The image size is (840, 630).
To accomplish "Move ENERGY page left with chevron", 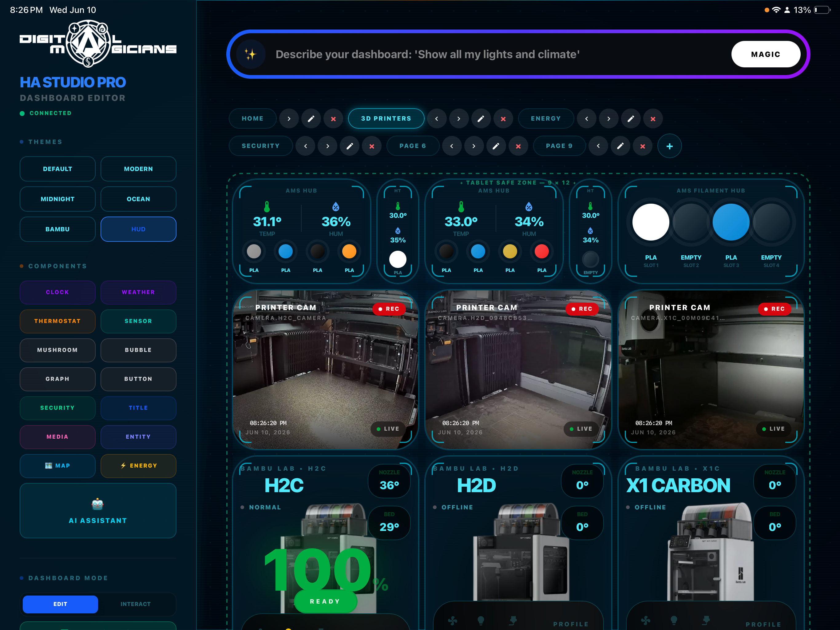I will click(x=587, y=119).
